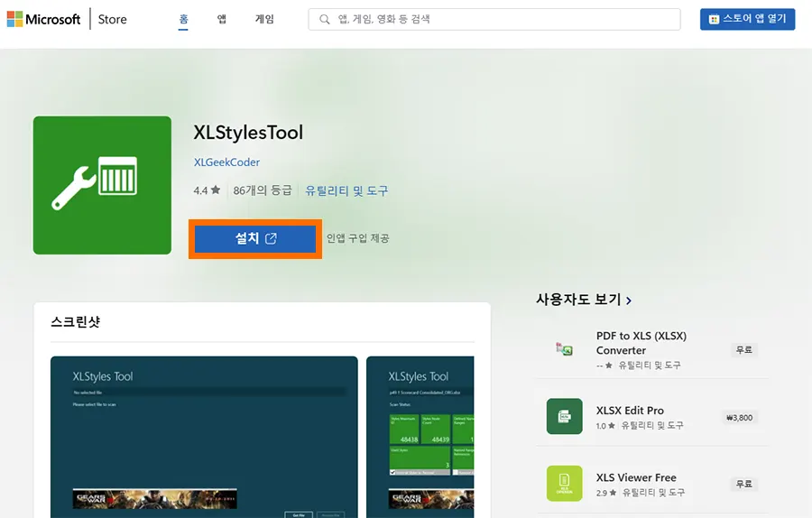Open the Store home link

point(113,19)
